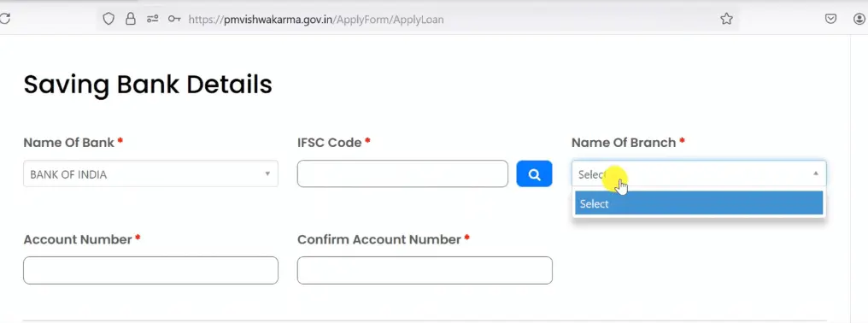
Task: Click the page's vertical scrollbar track
Action: [x=859, y=179]
